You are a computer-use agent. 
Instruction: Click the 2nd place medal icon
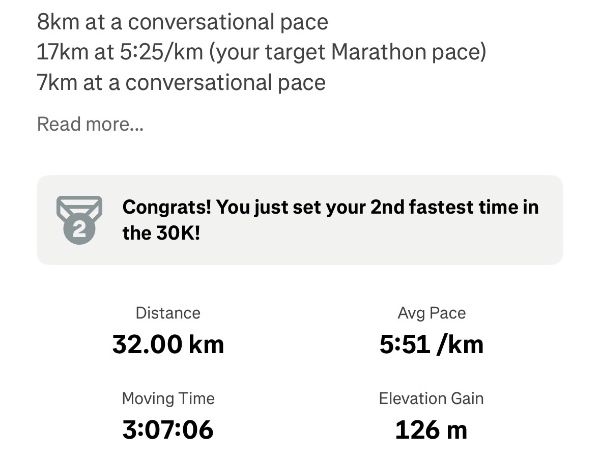tap(79, 217)
